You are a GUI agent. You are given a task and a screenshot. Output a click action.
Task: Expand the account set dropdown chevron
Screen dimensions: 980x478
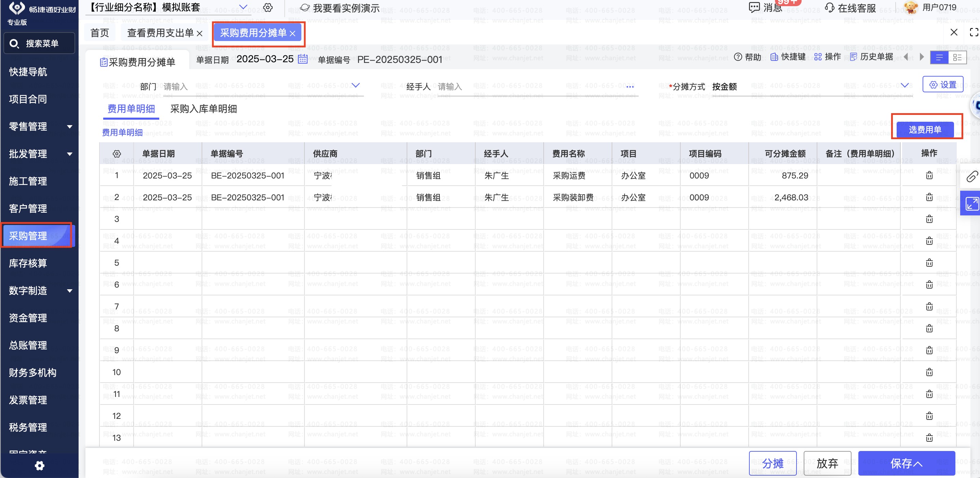(x=244, y=7)
